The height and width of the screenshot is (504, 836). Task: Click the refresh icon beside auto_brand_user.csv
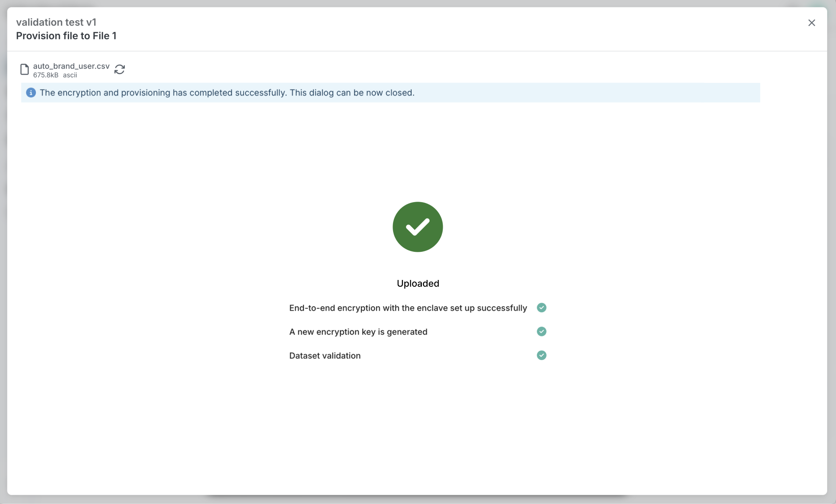tap(120, 69)
